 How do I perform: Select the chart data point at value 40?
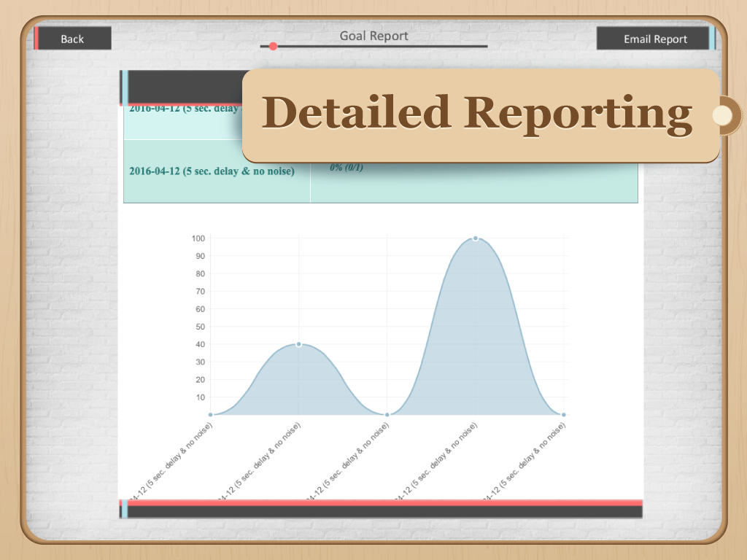[298, 344]
